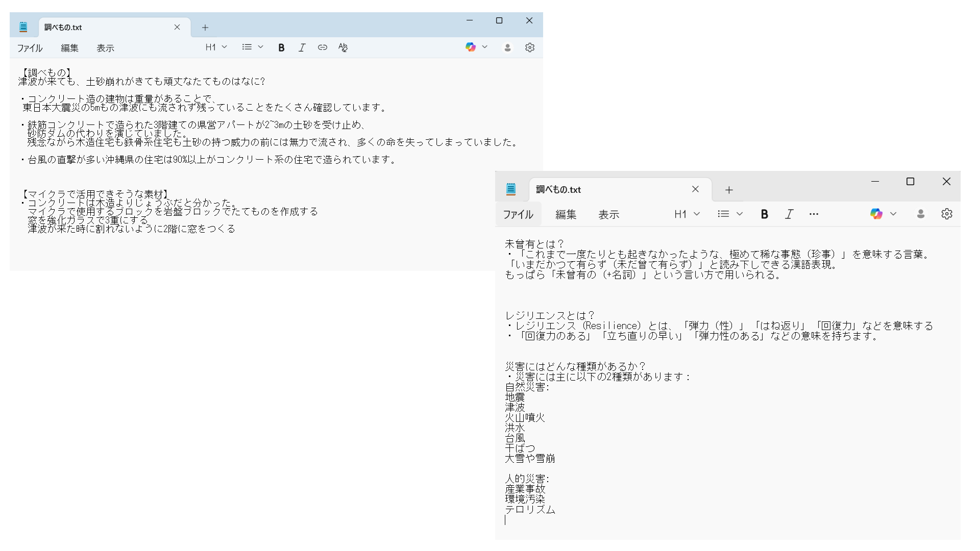Click Notepad app icon in lower-right title bar
This screenshot has width=980, height=551.
point(511,189)
